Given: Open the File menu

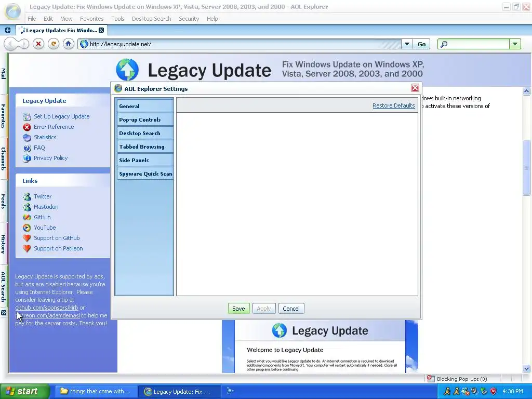Looking at the screenshot, I should tap(32, 19).
